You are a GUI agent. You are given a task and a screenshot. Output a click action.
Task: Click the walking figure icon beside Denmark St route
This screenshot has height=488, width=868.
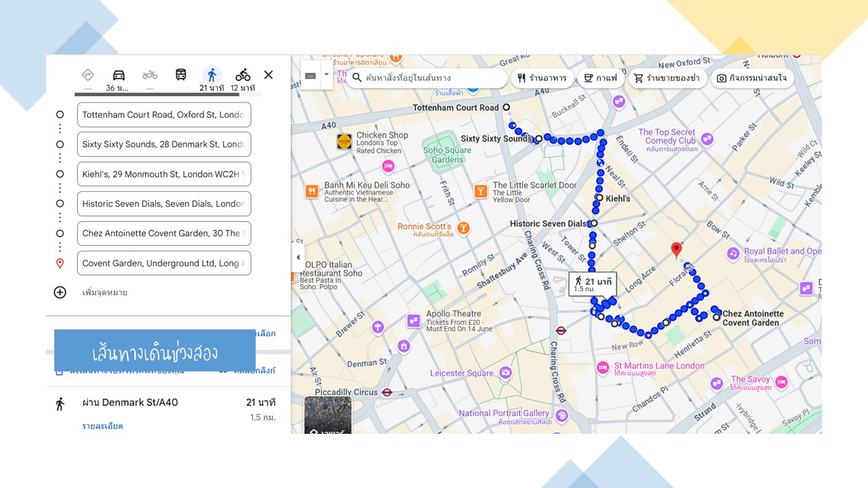pyautogui.click(x=60, y=404)
